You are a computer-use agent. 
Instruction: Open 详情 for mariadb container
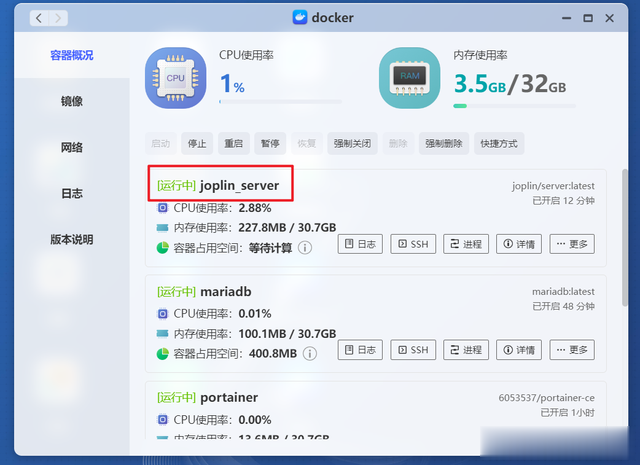[519, 349]
